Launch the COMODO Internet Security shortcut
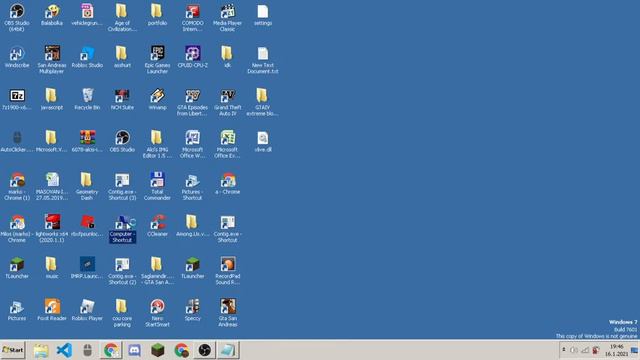 193,18
